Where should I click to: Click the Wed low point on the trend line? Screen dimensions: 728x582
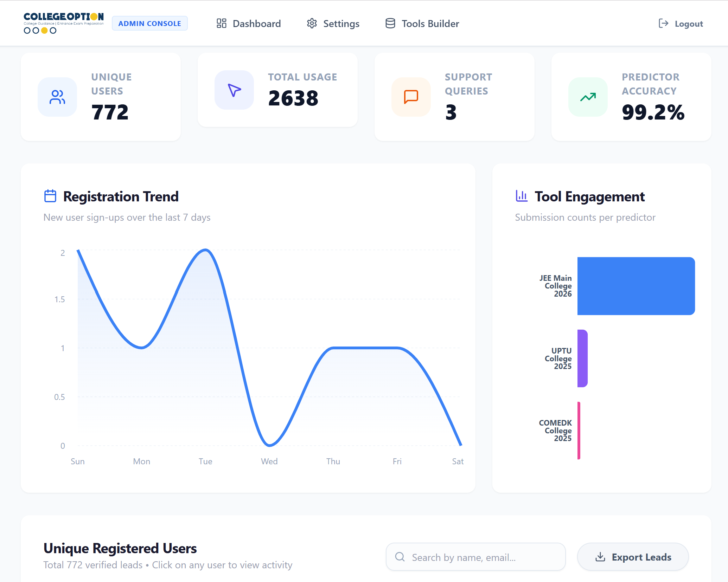[x=269, y=445]
